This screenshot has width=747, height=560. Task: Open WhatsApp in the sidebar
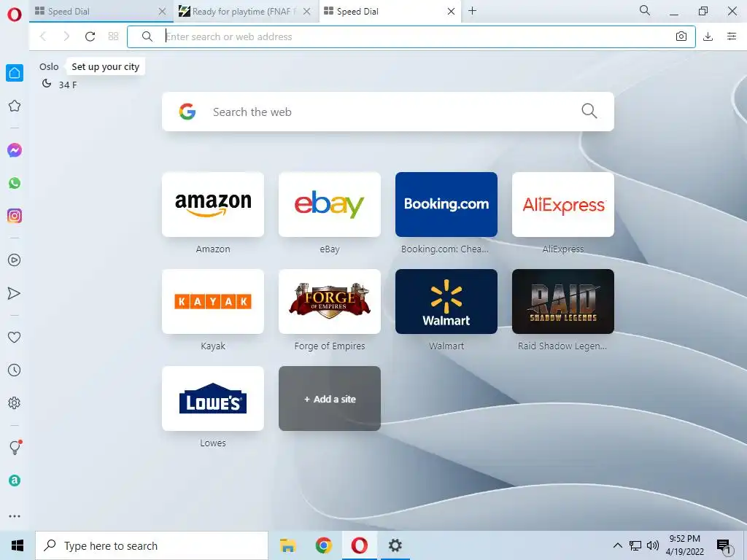[x=15, y=183]
